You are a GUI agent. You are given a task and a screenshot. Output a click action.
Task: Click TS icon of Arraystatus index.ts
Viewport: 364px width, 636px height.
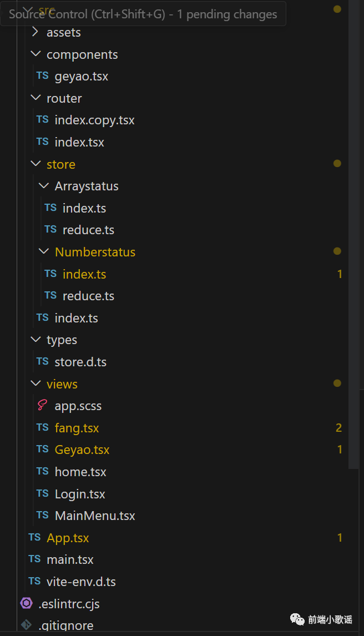50,208
